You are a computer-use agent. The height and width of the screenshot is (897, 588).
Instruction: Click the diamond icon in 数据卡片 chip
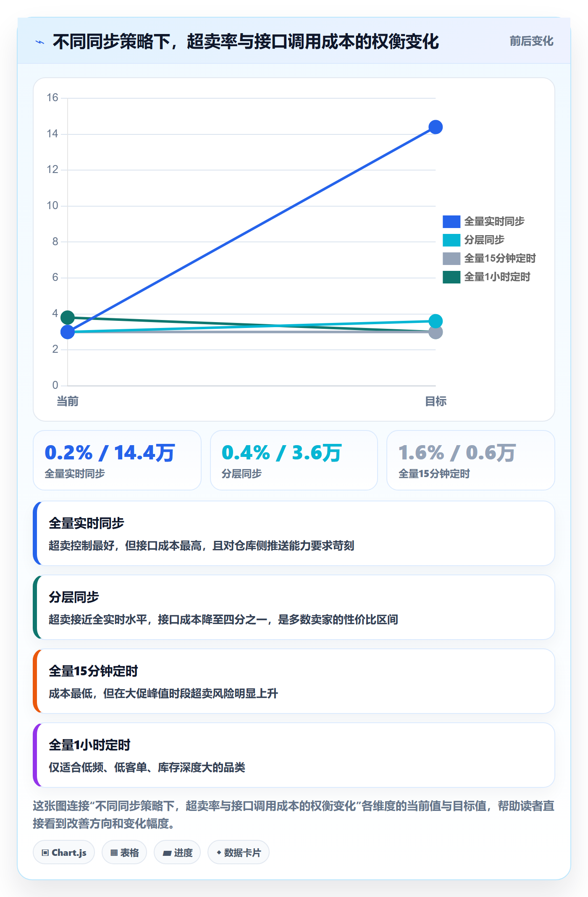pos(218,852)
